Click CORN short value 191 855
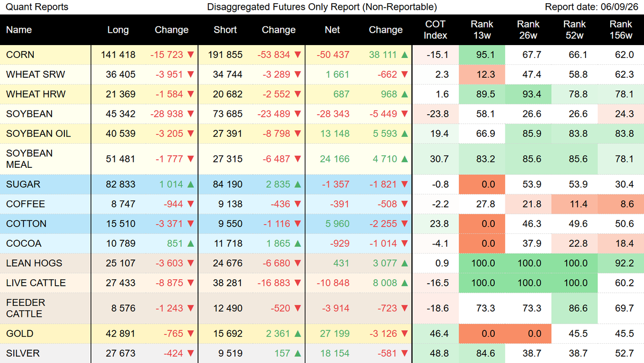Viewport: 644px width, 363px height. tap(225, 55)
